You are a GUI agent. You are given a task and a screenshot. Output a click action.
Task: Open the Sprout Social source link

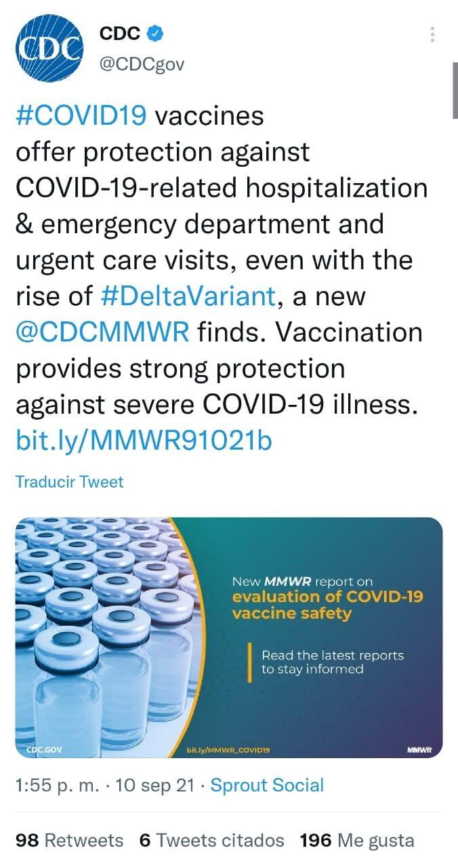(x=267, y=785)
